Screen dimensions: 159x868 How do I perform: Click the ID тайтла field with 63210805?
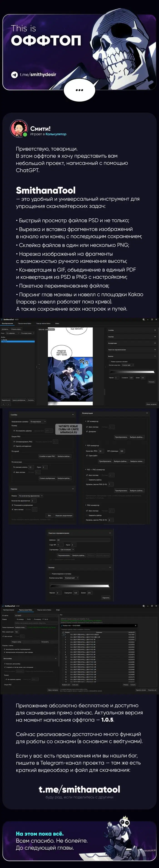pyautogui.click(x=36, y=616)
